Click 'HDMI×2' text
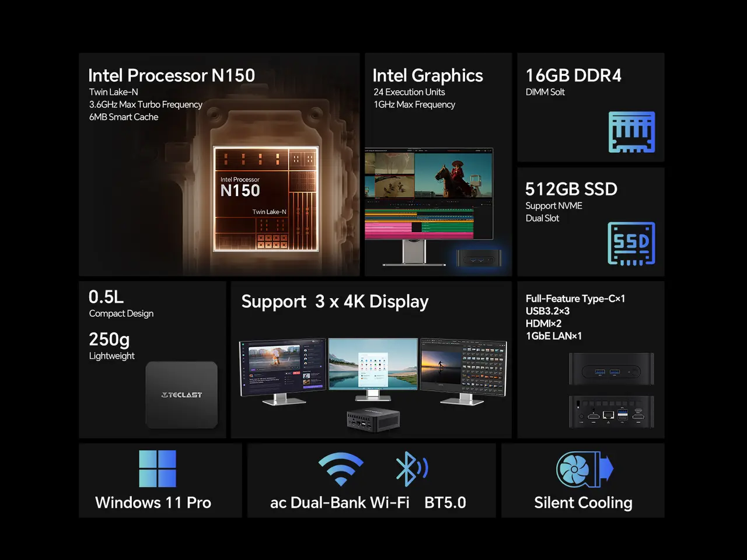 click(543, 323)
